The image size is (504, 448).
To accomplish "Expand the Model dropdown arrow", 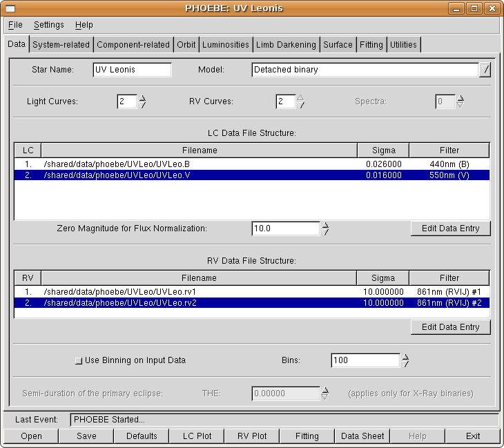I will (485, 70).
